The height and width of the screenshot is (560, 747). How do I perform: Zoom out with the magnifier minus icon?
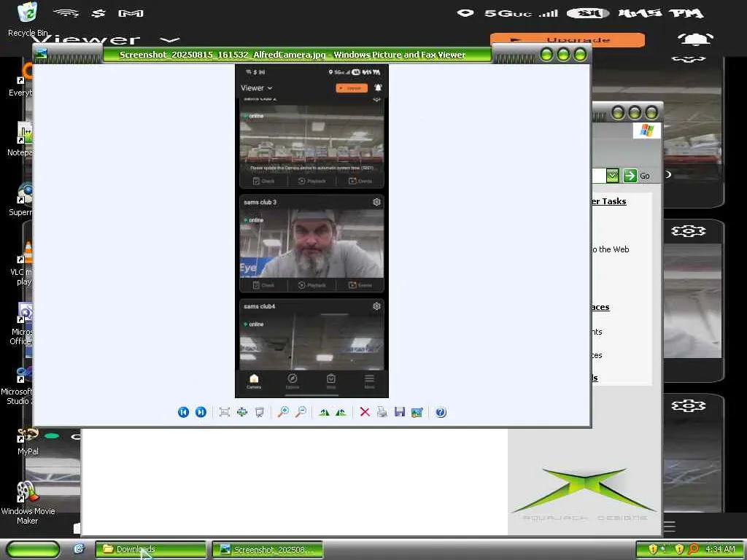(301, 412)
